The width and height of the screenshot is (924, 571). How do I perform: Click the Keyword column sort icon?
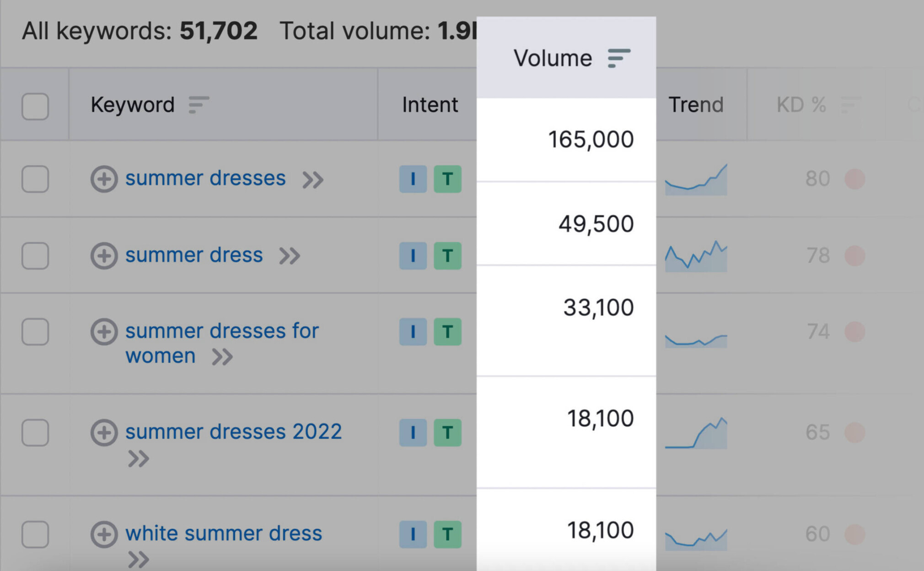tap(199, 105)
